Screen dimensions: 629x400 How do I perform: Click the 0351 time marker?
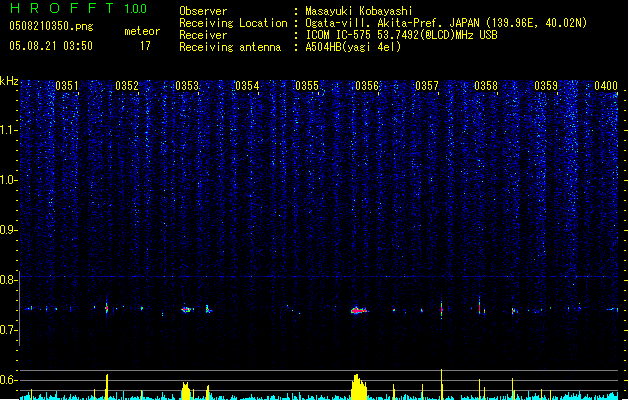[x=67, y=86]
